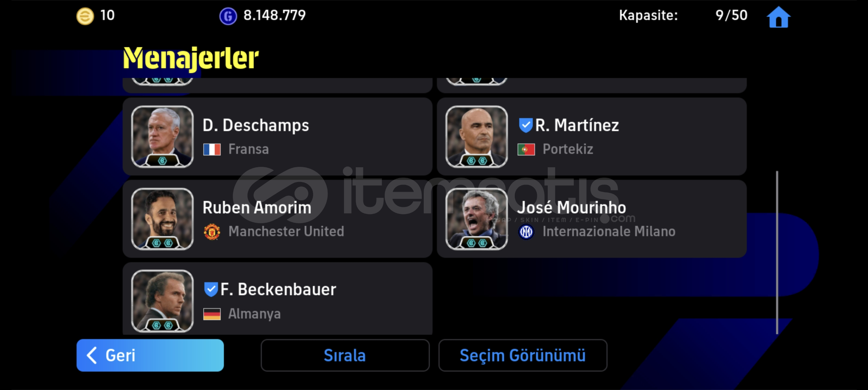Viewport: 868px width, 390px height.
Task: Tap the Internazionale Milano club crest
Action: [x=526, y=231]
